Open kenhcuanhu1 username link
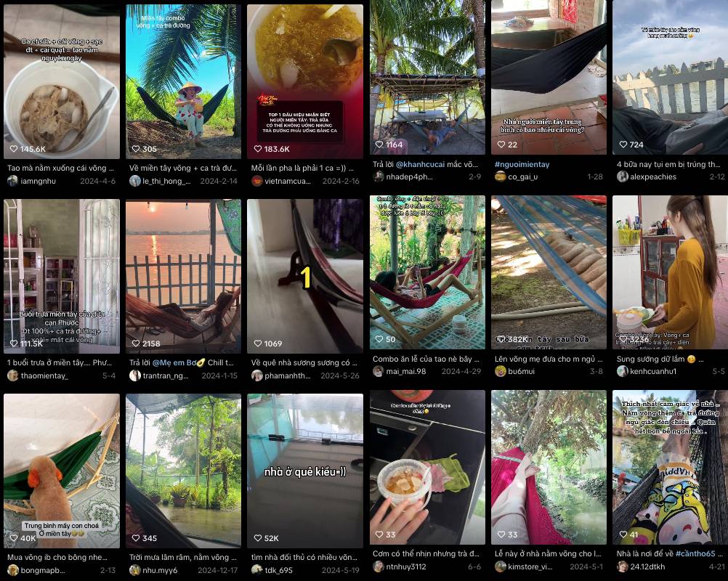 pos(653,371)
